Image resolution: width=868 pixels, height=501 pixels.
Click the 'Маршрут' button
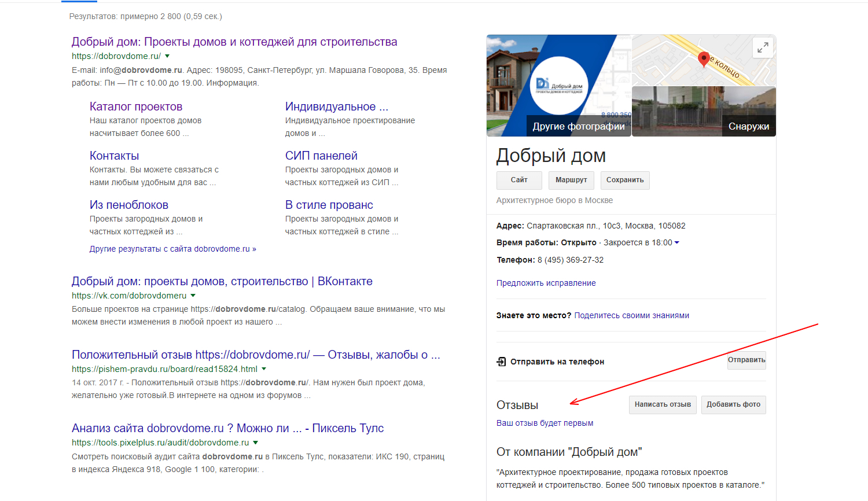[571, 180]
